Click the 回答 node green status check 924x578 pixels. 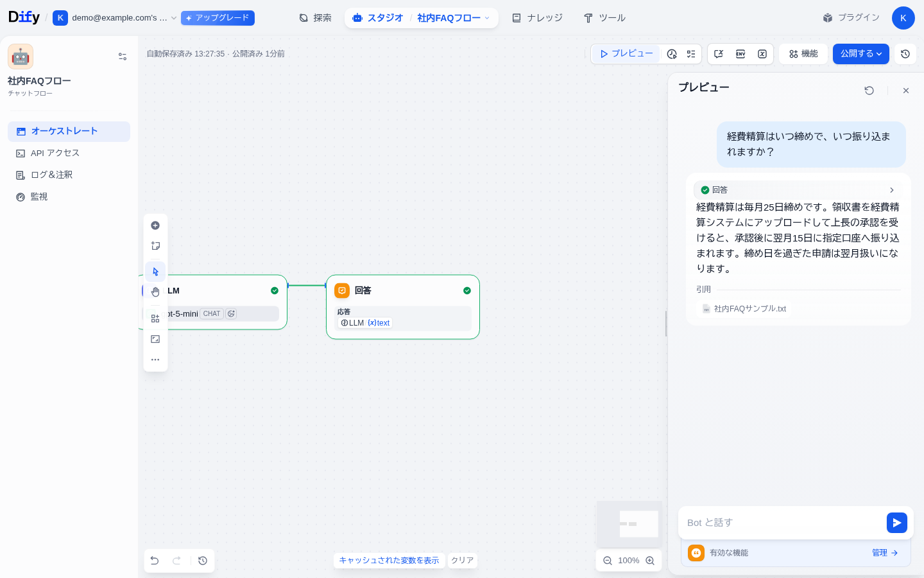point(467,291)
